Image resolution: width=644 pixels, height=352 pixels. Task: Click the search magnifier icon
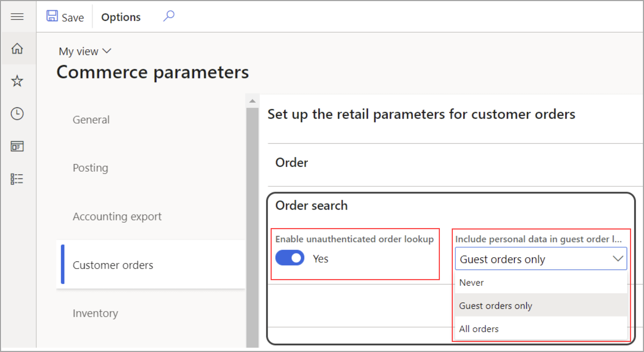coord(169,16)
